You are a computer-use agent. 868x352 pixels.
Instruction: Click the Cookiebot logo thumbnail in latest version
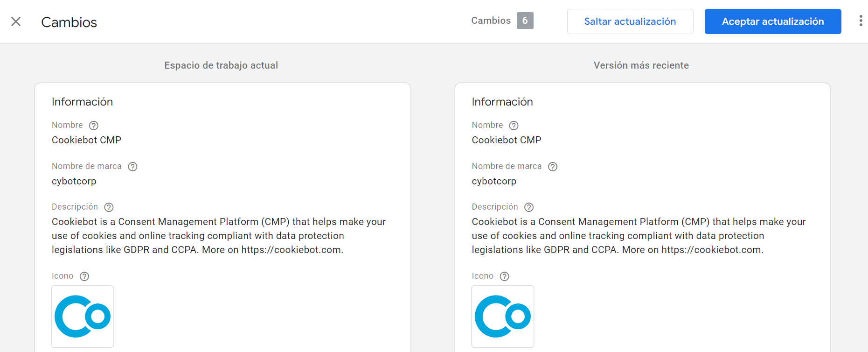(503, 317)
